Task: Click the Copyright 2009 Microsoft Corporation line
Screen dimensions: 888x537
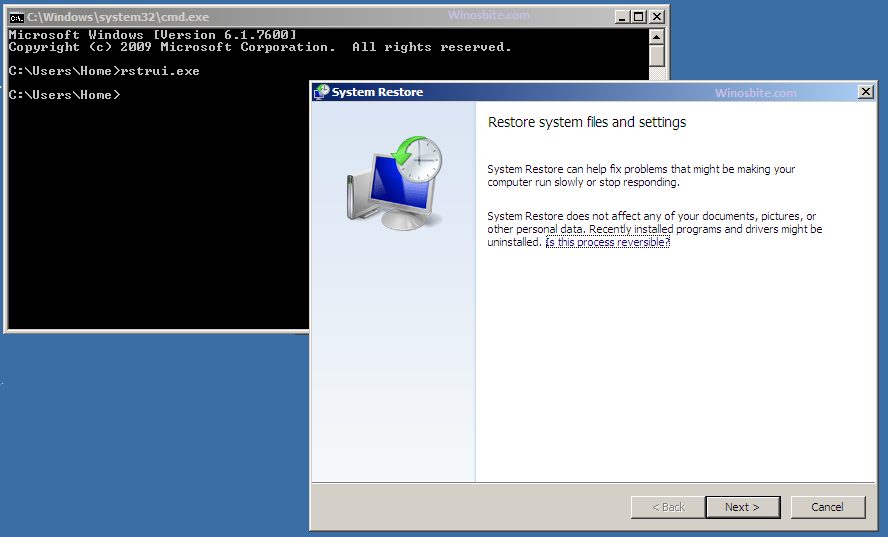Action: [260, 48]
